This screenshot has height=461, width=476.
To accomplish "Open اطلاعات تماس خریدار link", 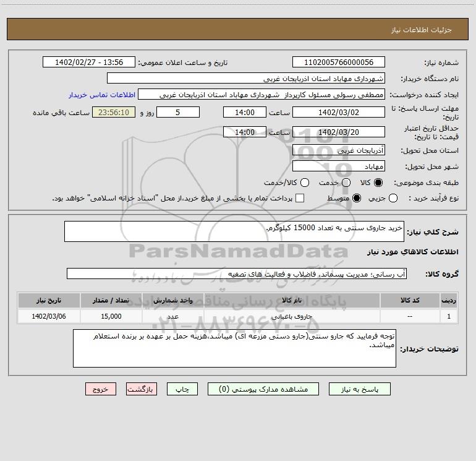I will pyautogui.click(x=102, y=95).
